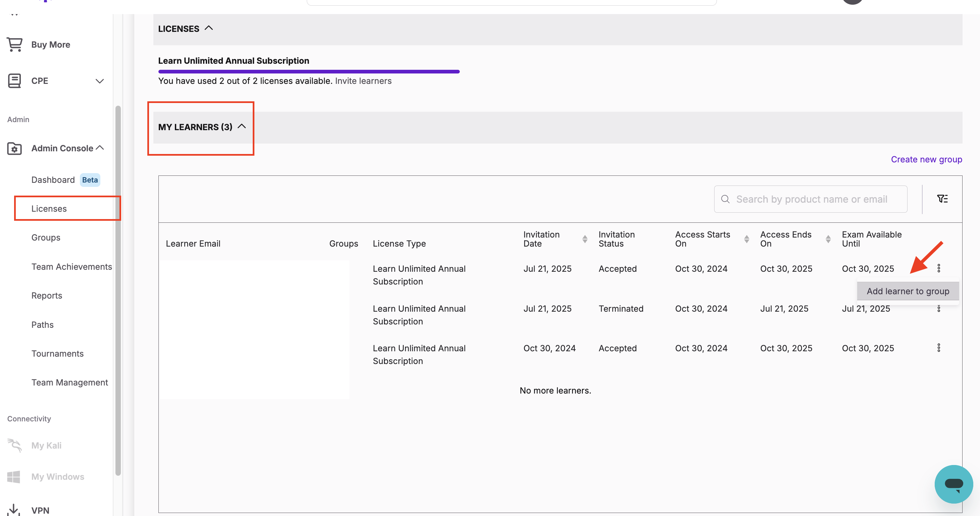The height and width of the screenshot is (516, 980).
Task: Open Groups in the Admin Console sidebar
Action: [46, 238]
